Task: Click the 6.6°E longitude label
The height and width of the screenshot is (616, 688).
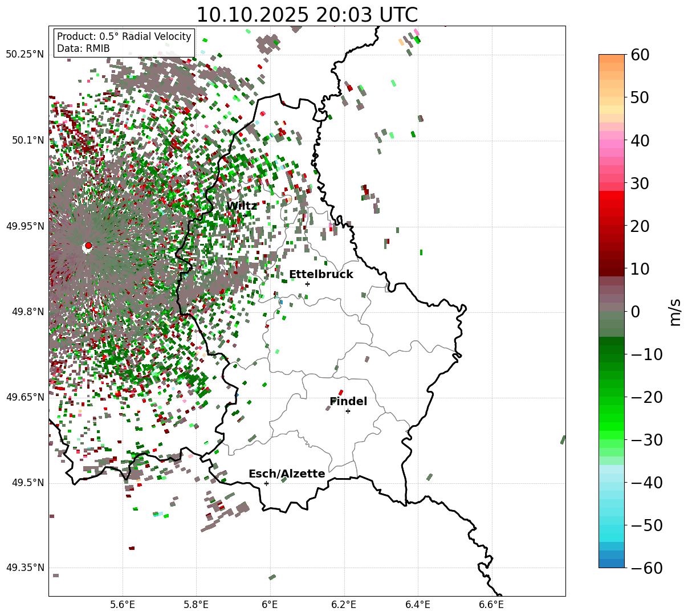Action: [x=491, y=605]
